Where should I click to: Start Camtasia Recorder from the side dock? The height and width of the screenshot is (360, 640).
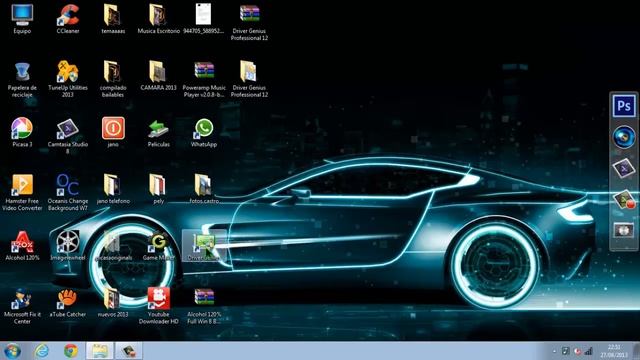pyautogui.click(x=624, y=200)
